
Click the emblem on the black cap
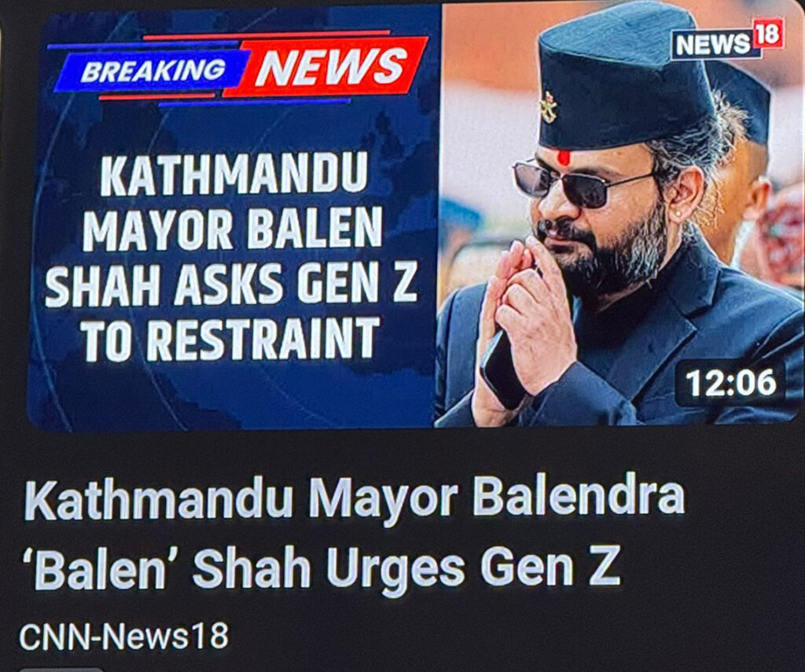tap(550, 108)
